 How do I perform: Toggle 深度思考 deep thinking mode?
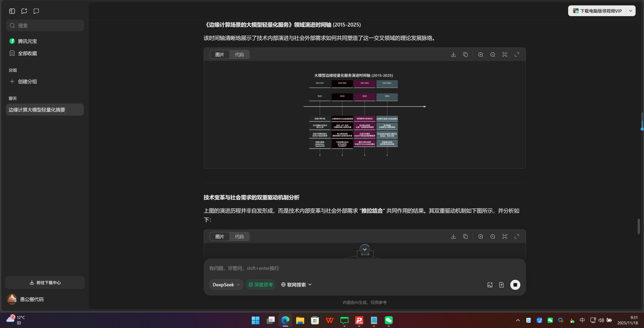260,284
